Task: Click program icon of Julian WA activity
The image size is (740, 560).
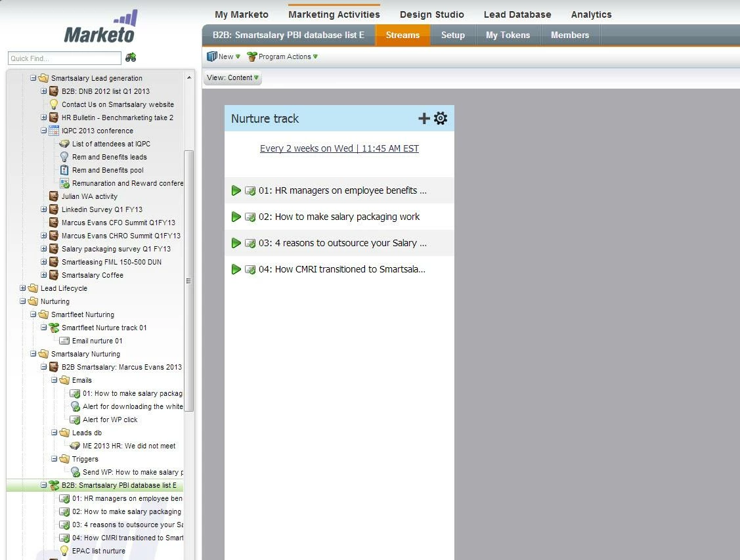Action: click(54, 196)
